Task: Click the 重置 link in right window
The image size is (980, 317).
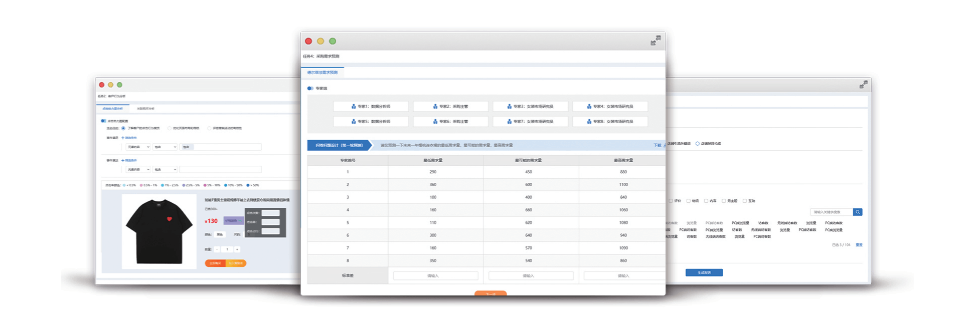Action: pyautogui.click(x=859, y=245)
